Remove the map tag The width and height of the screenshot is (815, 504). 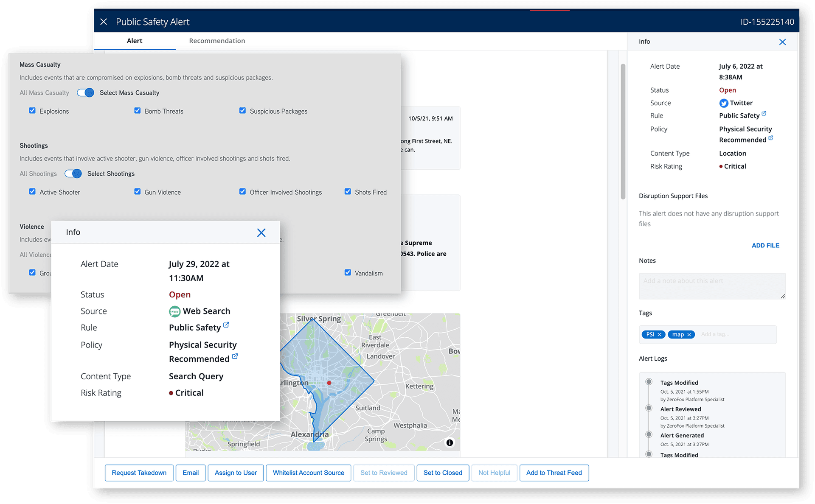click(689, 335)
